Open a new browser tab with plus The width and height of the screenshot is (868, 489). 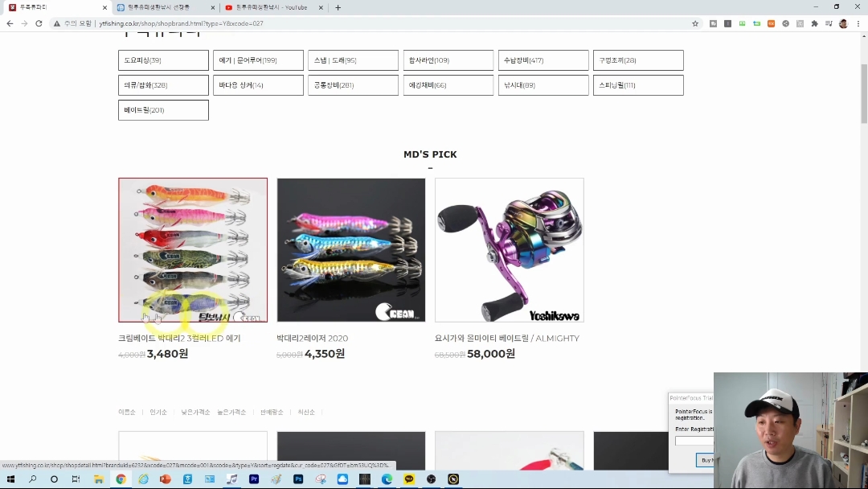click(x=338, y=7)
